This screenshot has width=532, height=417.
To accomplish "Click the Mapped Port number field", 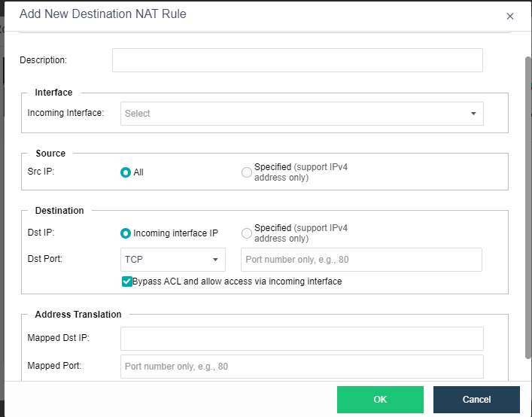I will 302,367.
